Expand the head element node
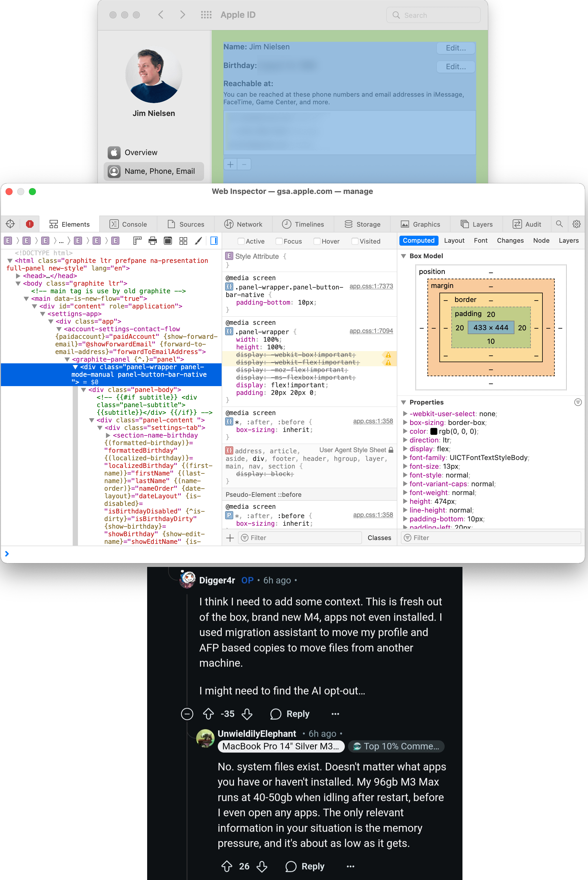The image size is (588, 880). (18, 276)
